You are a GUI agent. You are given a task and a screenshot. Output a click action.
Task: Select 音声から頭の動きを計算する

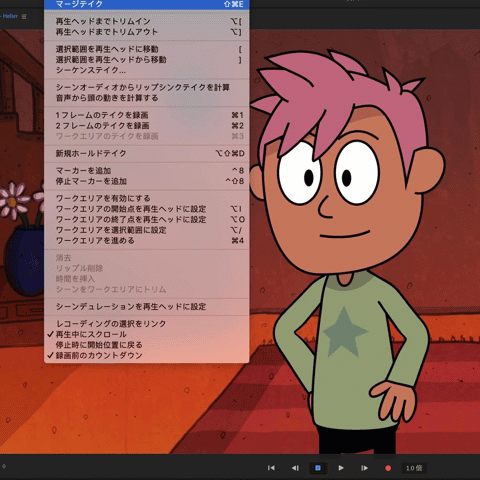point(147,98)
